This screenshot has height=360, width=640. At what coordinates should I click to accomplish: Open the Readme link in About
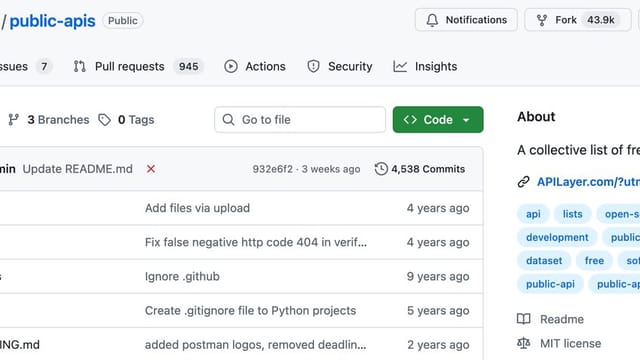tap(562, 319)
